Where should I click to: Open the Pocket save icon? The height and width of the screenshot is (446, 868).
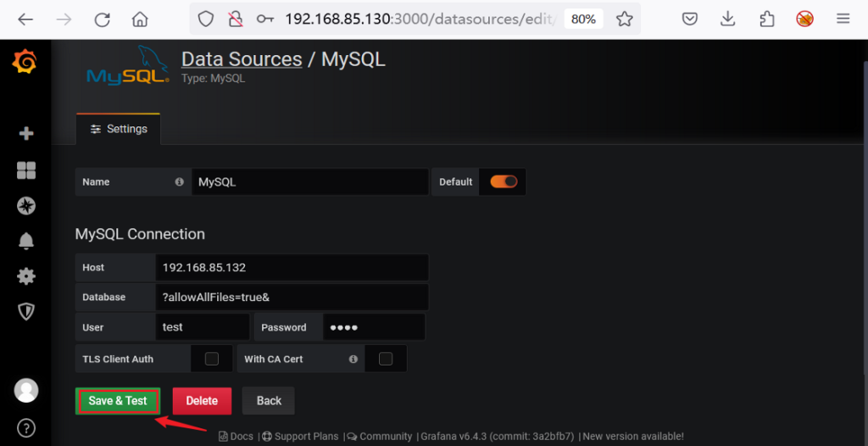coord(689,20)
